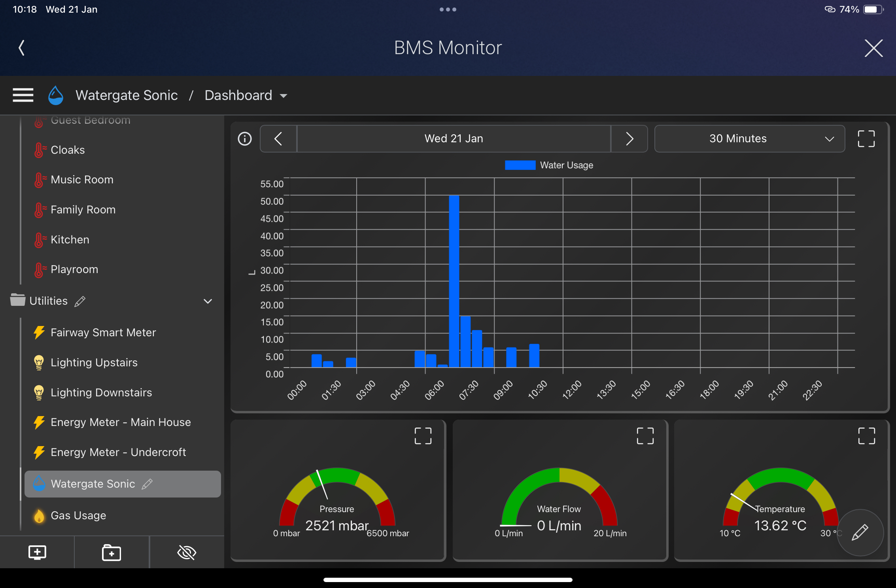Select Gas Usage in sidebar
The image size is (896, 588).
click(x=78, y=515)
